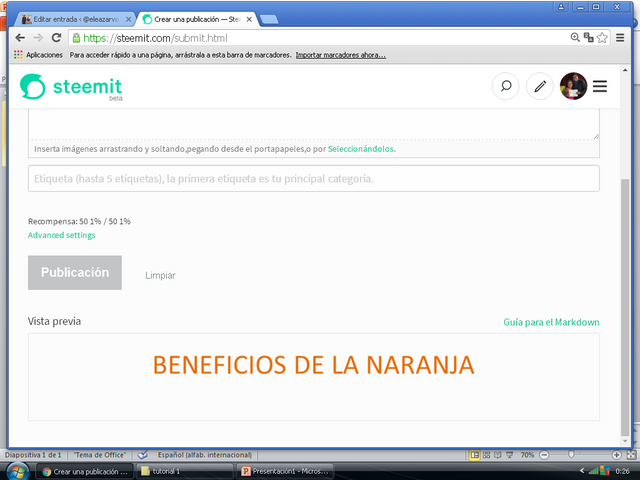The height and width of the screenshot is (480, 640).
Task: Open Advanced settings
Action: pyautogui.click(x=62, y=235)
